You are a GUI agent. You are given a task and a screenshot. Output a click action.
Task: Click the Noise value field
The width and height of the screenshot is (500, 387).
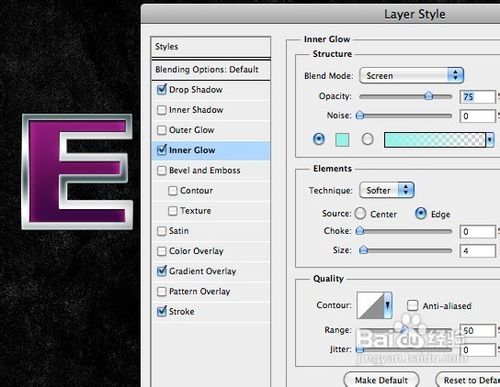click(478, 116)
